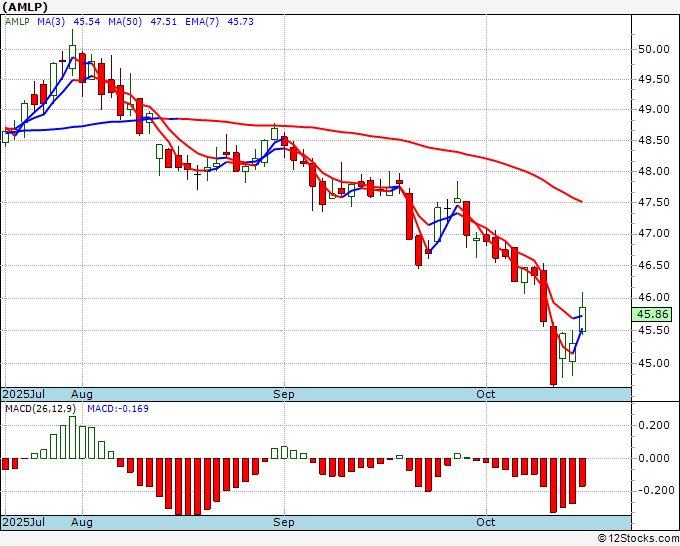This screenshot has height=546, width=680.
Task: Click the MA(3) legend label
Action: pyautogui.click(x=51, y=22)
